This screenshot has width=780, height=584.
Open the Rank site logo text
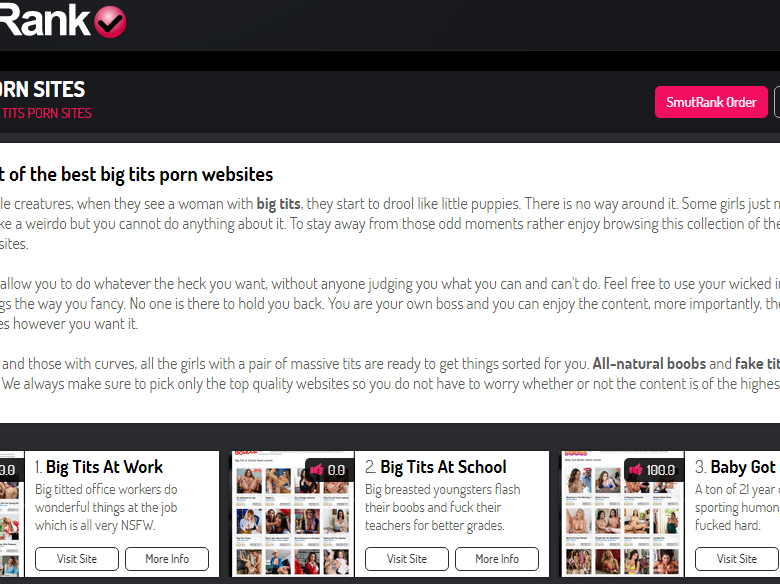45,20
